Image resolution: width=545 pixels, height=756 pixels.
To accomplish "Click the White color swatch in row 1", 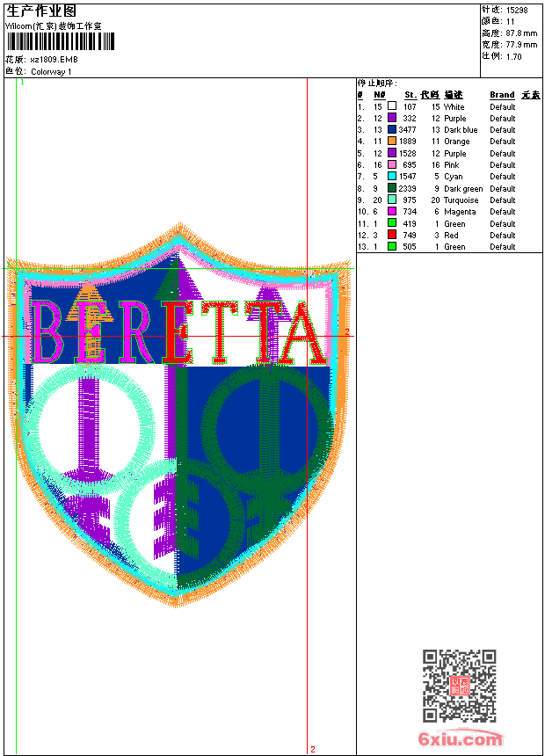I will [392, 105].
